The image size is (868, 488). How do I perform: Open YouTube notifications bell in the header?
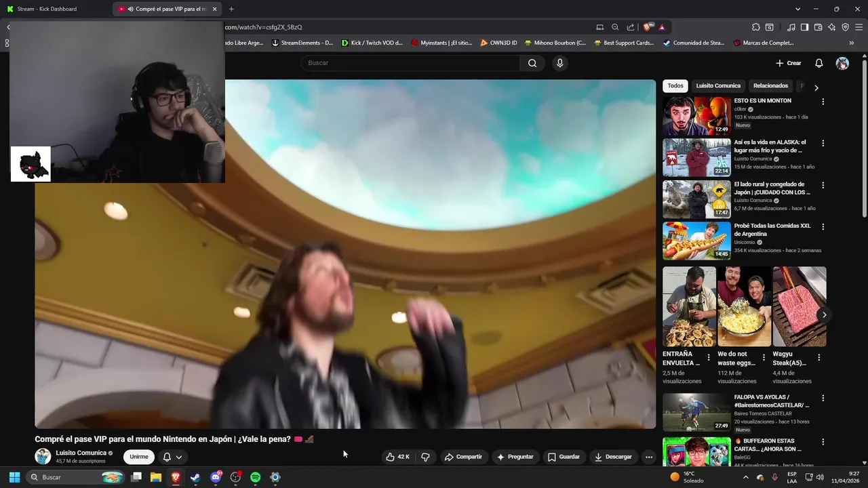(x=818, y=63)
